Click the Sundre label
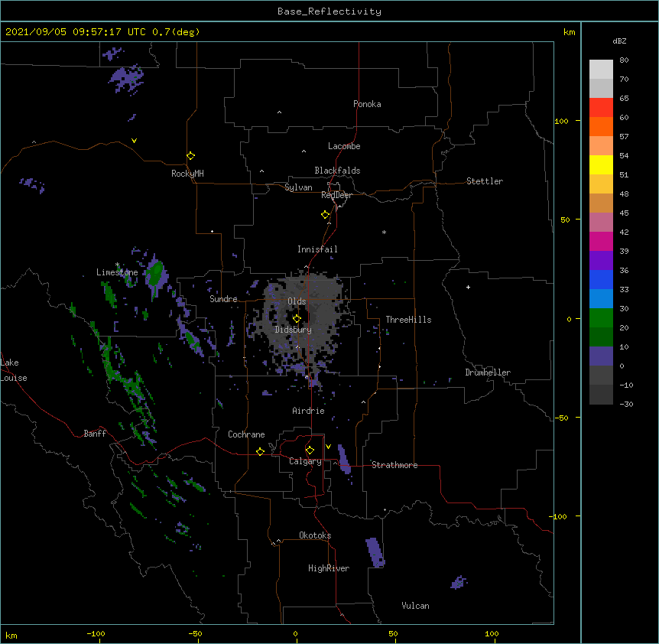 point(223,299)
